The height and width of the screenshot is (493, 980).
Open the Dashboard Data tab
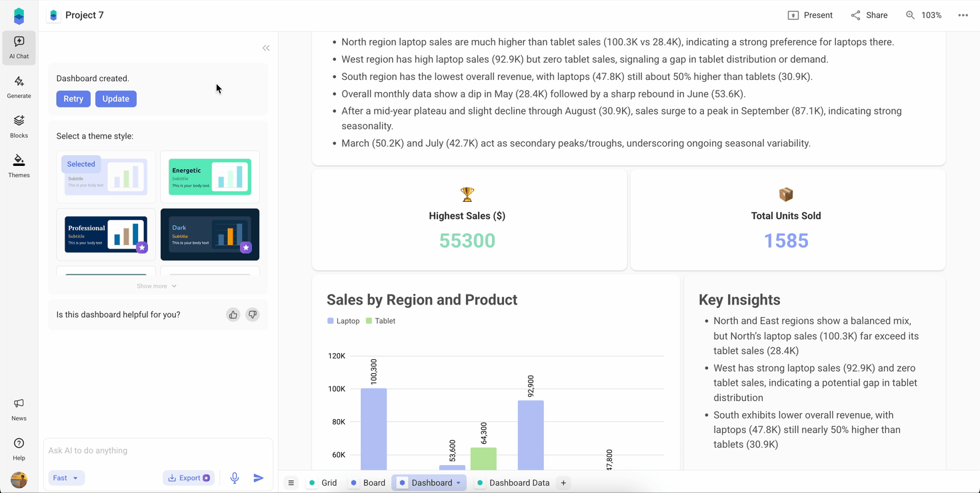pos(520,482)
